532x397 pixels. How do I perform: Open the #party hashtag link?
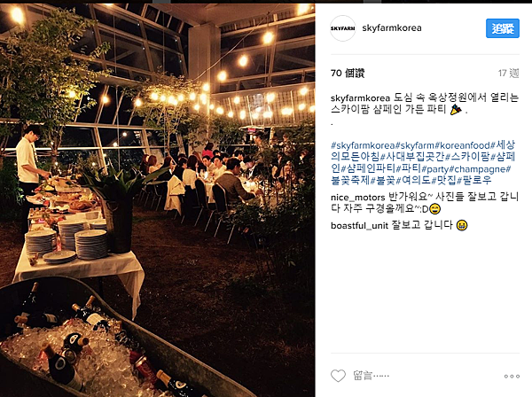click(x=435, y=169)
